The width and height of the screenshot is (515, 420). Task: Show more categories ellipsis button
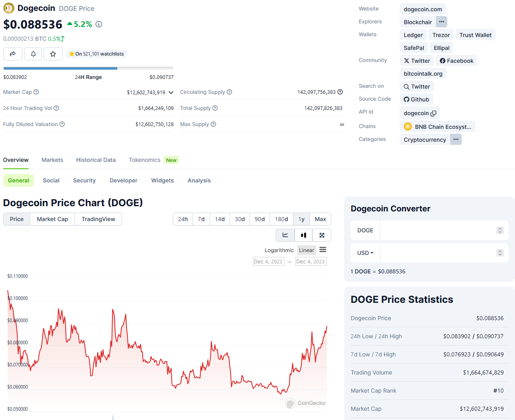(x=456, y=139)
